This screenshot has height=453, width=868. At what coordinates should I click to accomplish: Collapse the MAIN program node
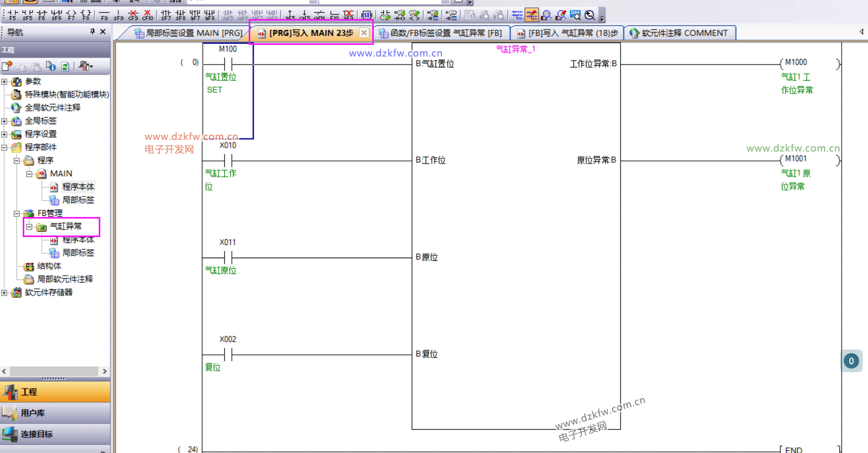pos(30,174)
